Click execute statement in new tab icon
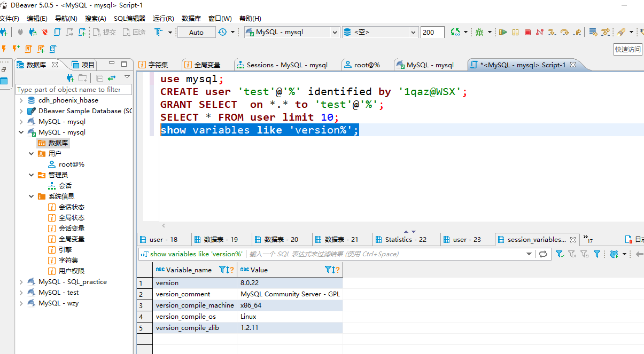 (x=16, y=49)
